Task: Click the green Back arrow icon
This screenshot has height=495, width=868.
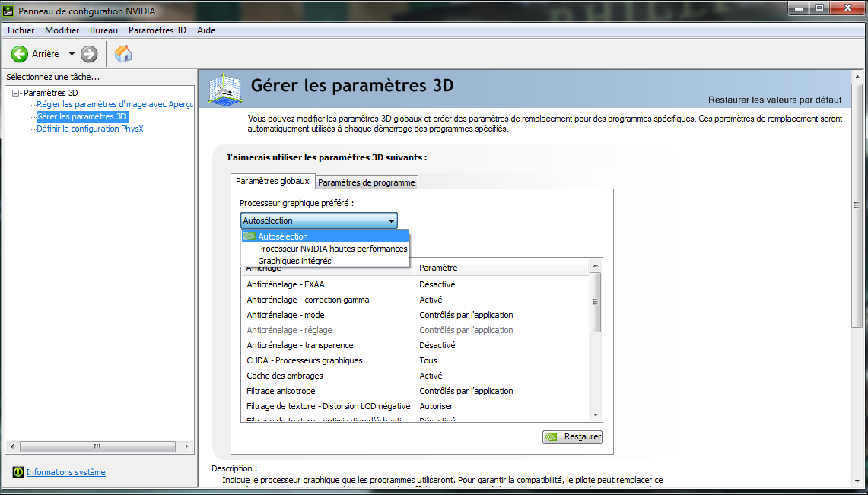Action: (x=19, y=54)
